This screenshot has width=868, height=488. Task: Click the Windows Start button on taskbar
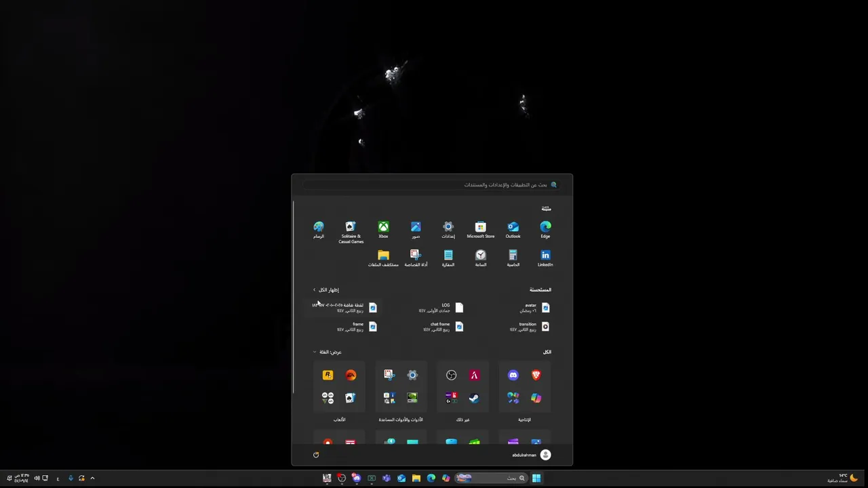pos(536,478)
